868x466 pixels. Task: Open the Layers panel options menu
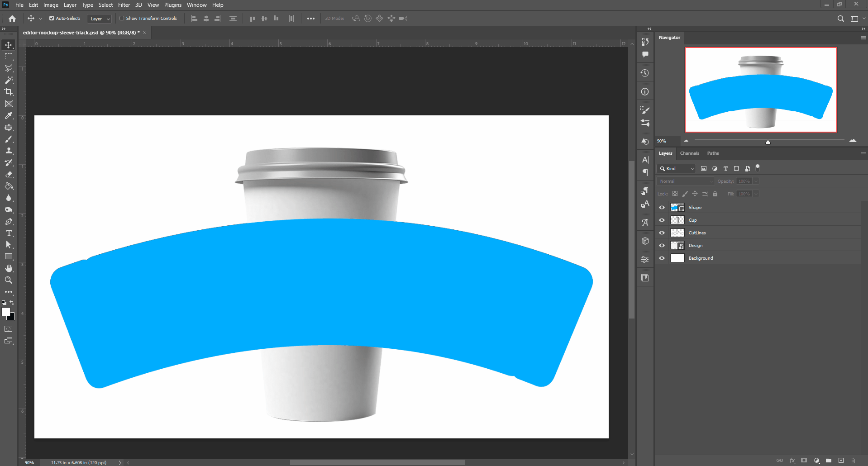coord(863,153)
